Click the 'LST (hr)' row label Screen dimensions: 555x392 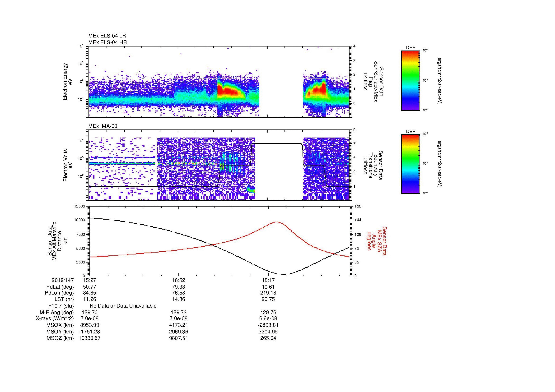pyautogui.click(x=64, y=299)
